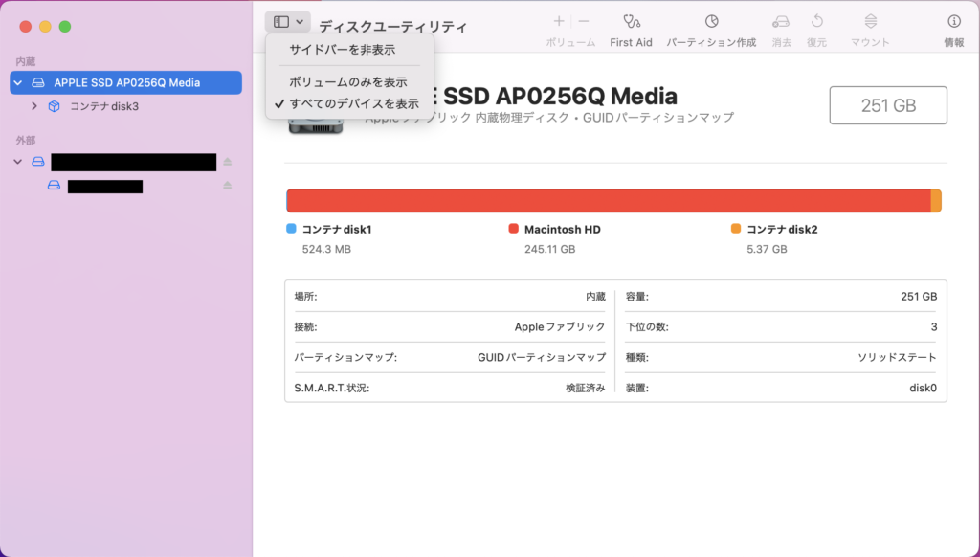The width and height of the screenshot is (980, 557).
Task: Click the パーティション作成 pie chart icon
Action: (x=711, y=21)
